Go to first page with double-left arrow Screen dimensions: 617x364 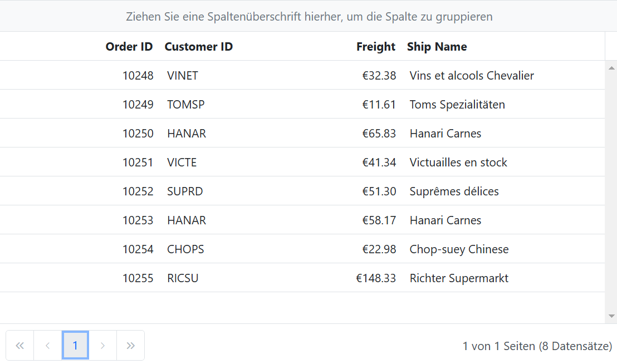(x=19, y=346)
